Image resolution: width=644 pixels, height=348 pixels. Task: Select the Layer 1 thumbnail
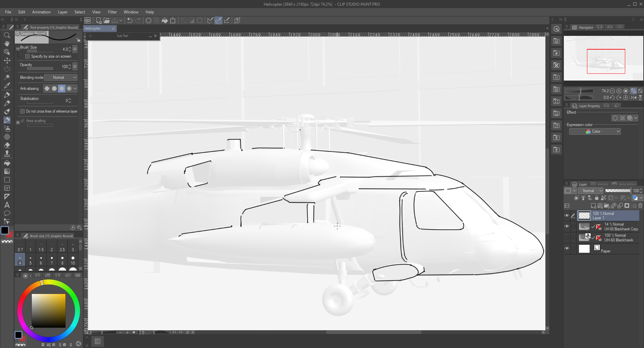point(584,216)
